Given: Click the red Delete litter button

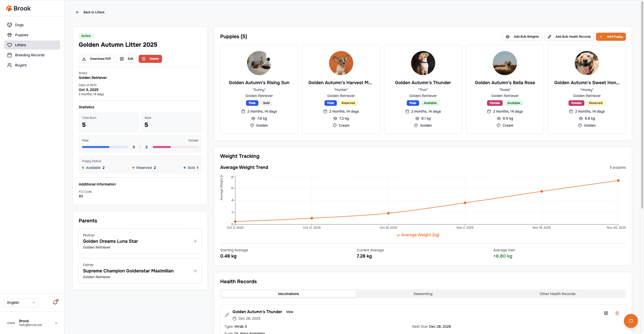Looking at the screenshot, I should pos(150,59).
